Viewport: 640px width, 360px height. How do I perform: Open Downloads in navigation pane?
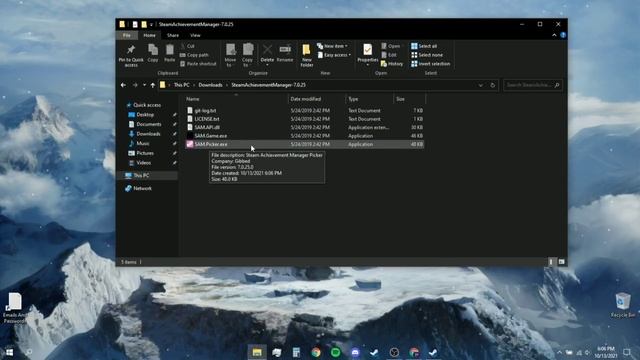[148, 134]
